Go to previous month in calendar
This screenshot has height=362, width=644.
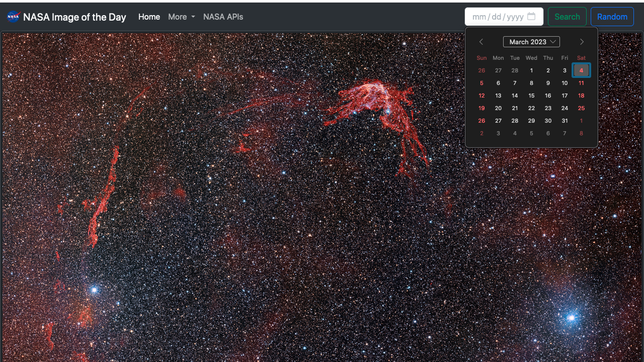481,42
